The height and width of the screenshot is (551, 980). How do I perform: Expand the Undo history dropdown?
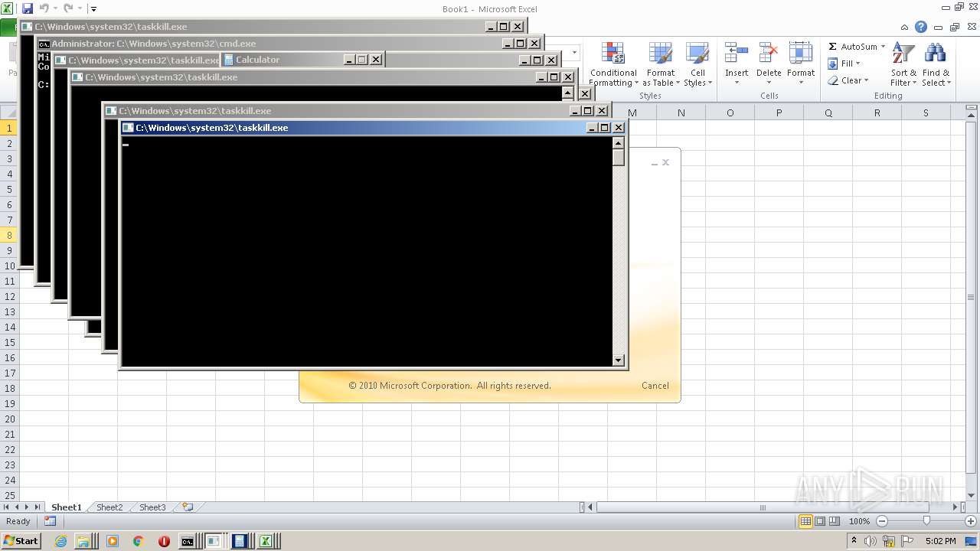pyautogui.click(x=55, y=8)
